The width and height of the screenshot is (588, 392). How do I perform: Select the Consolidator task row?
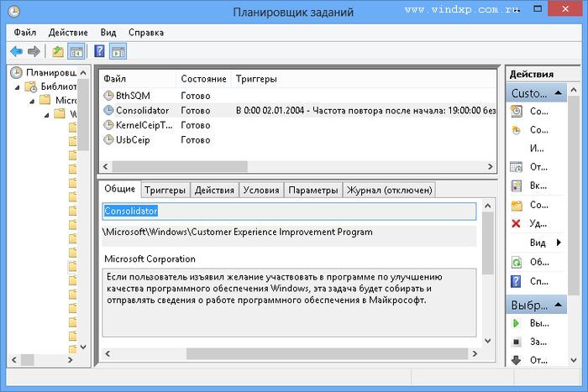[298, 110]
